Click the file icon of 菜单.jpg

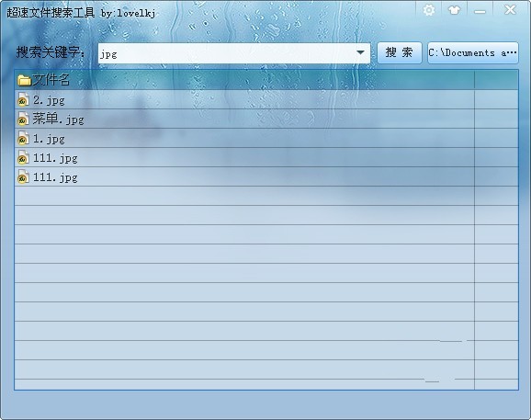point(23,119)
